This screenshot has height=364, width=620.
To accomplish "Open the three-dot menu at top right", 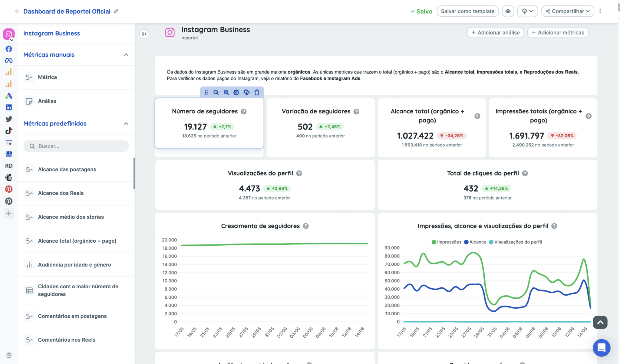I will [600, 11].
